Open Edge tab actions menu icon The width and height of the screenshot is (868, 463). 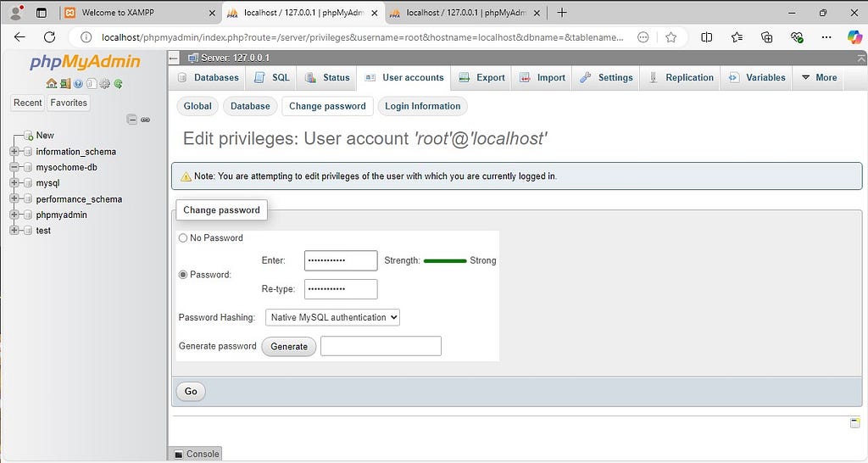point(42,12)
